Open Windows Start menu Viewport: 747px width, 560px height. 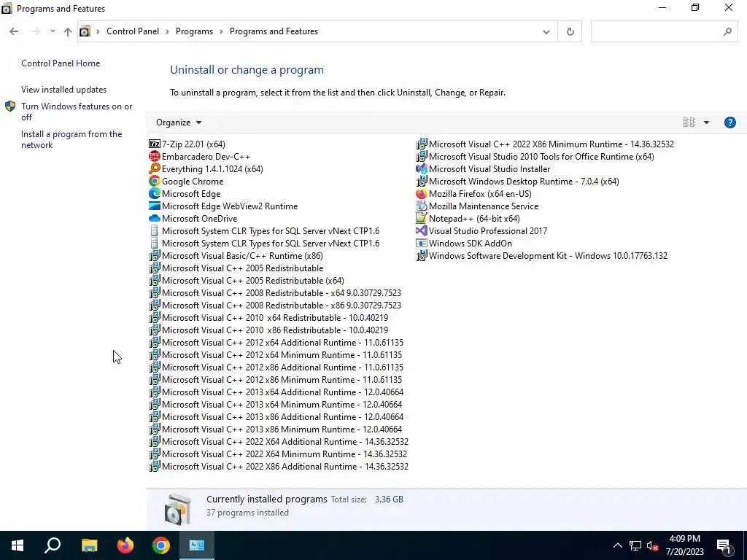click(18, 545)
